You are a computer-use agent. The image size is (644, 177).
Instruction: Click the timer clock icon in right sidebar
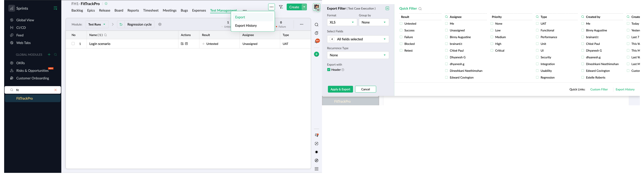pos(317,33)
